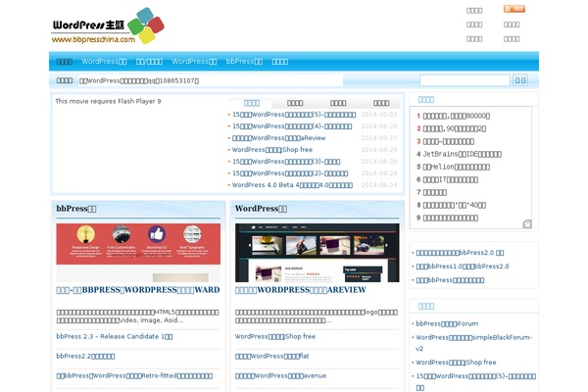Open the Shop free link under the WordPress section
The image size is (588, 392).
point(275,336)
